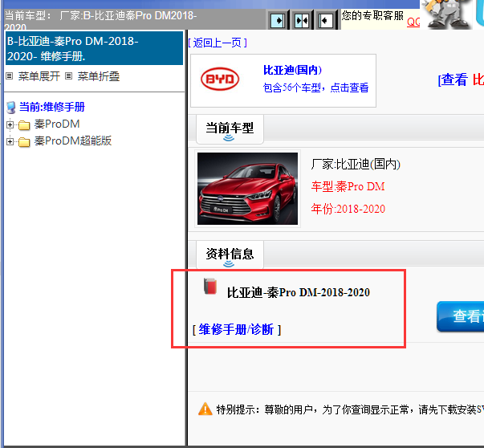
Task: Go back via 返回上一页 link
Action: (218, 43)
